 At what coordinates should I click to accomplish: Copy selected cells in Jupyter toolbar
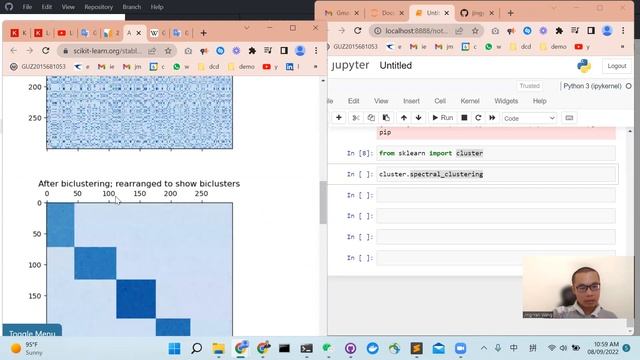click(371, 118)
